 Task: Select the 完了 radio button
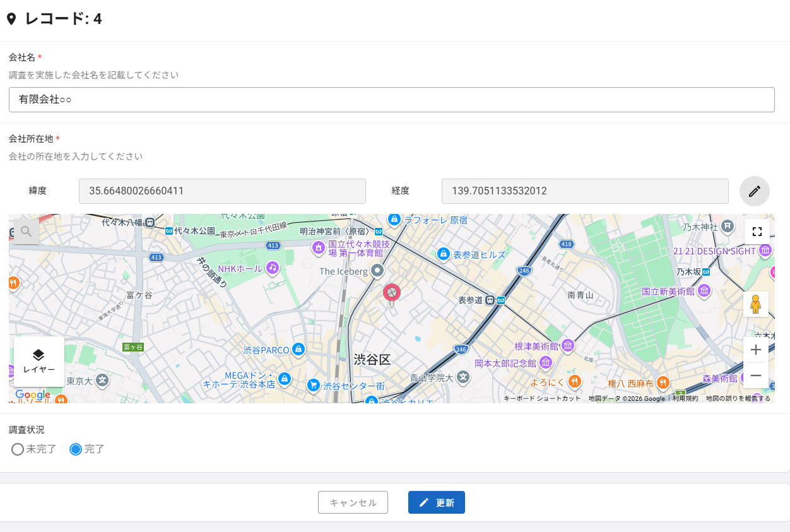(76, 450)
